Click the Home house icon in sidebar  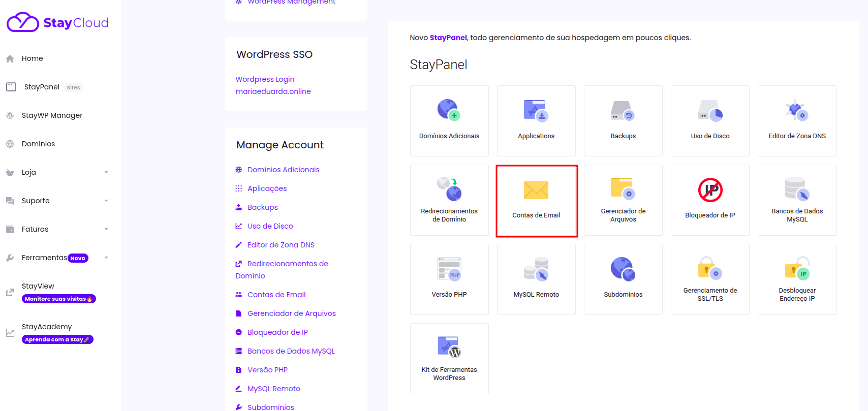tap(10, 59)
